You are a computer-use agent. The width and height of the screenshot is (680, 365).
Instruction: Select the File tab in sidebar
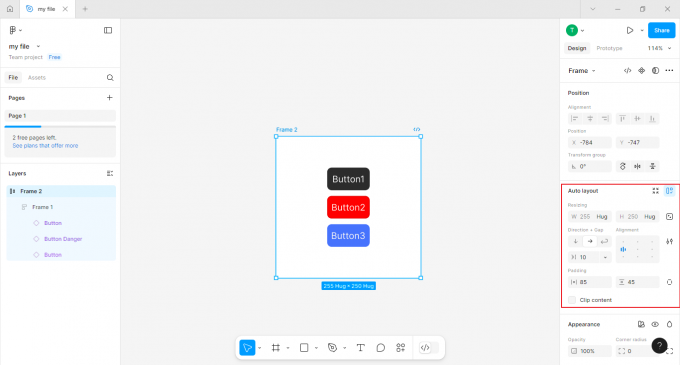click(13, 78)
